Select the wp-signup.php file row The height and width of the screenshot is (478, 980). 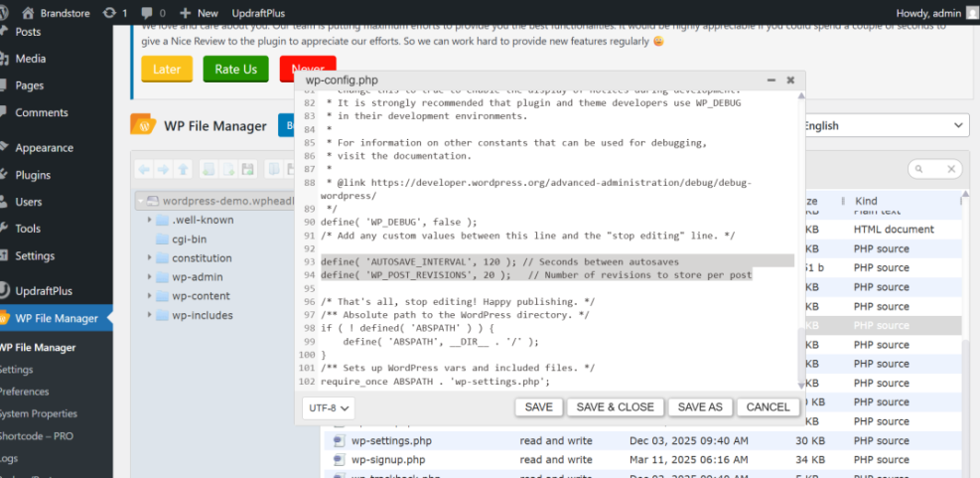click(642, 460)
